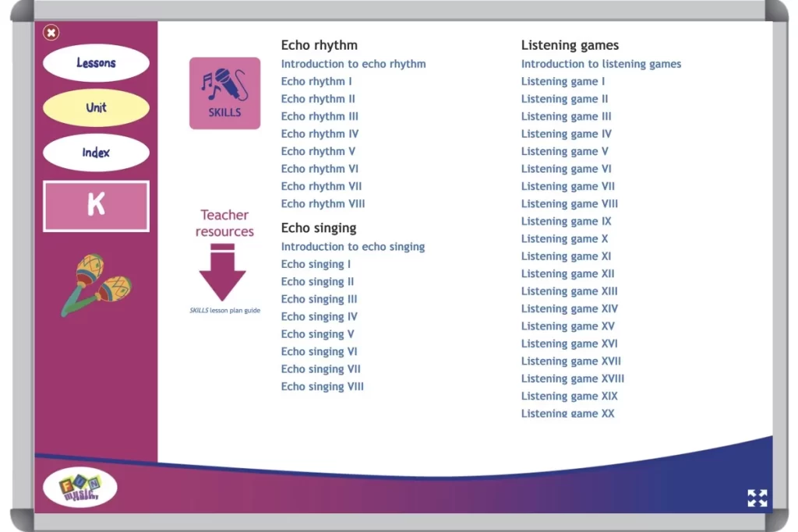Choose Listening game IX

[566, 221]
